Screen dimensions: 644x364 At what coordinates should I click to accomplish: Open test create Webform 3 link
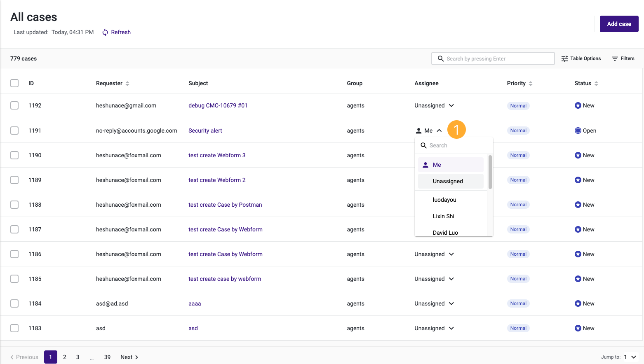click(x=217, y=155)
